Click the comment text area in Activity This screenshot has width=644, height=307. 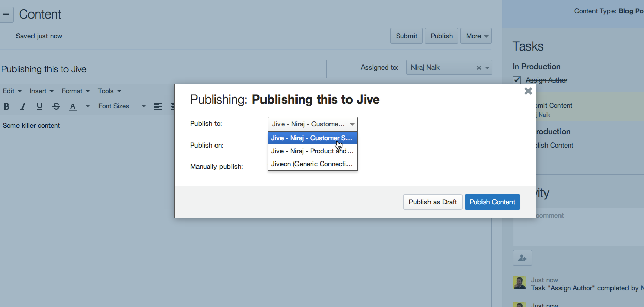click(x=578, y=227)
